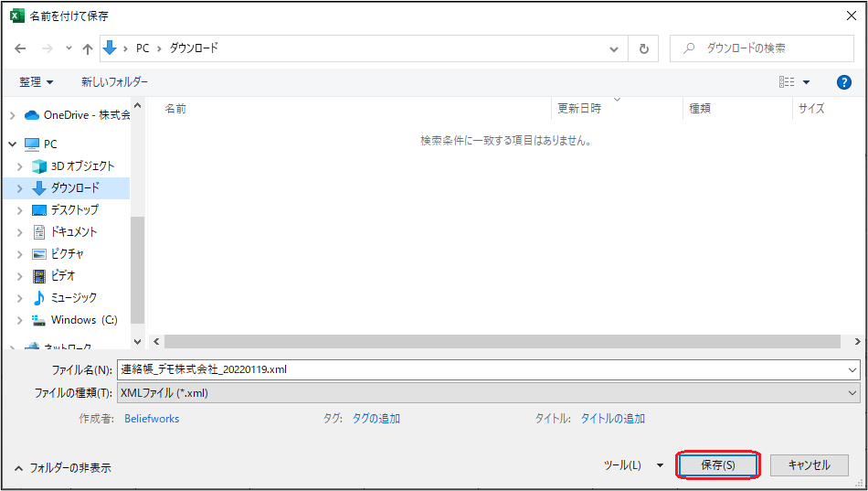The height and width of the screenshot is (491, 868).
Task: Open the ファイル名 dropdown arrow
Action: click(x=852, y=369)
